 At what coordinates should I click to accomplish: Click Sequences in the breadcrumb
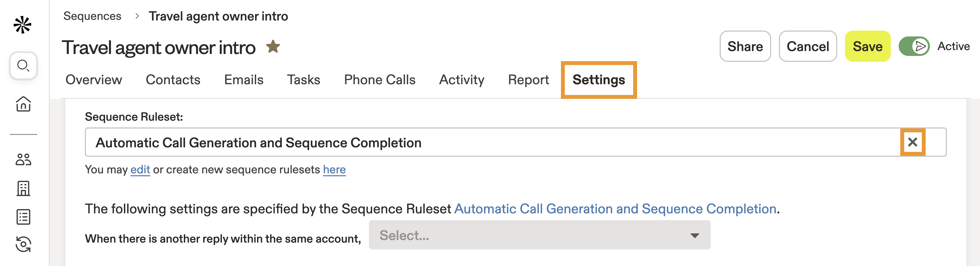[92, 16]
